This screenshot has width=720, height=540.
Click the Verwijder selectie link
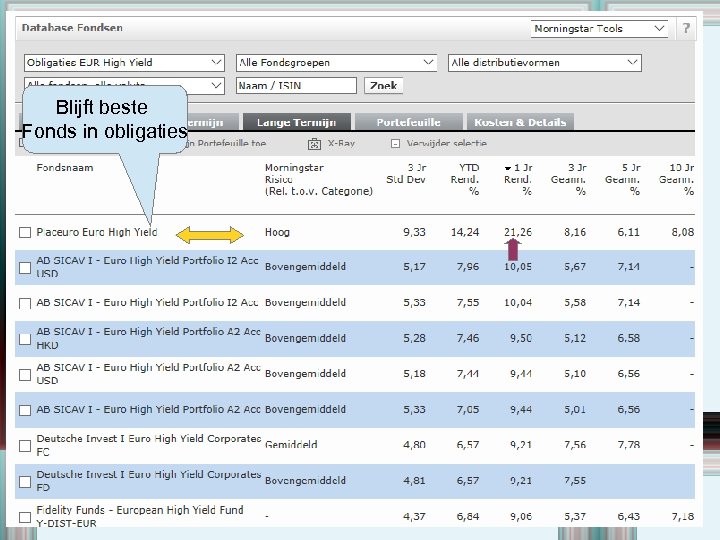click(x=446, y=144)
